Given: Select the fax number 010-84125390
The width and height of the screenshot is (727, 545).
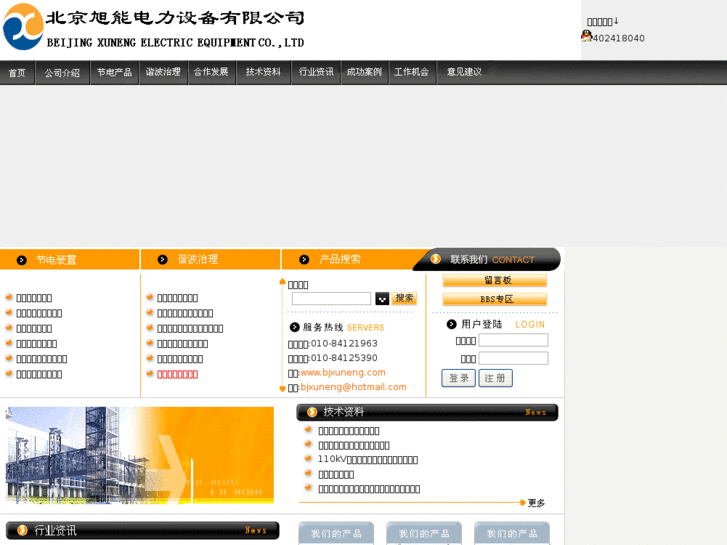Looking at the screenshot, I should tap(344, 358).
